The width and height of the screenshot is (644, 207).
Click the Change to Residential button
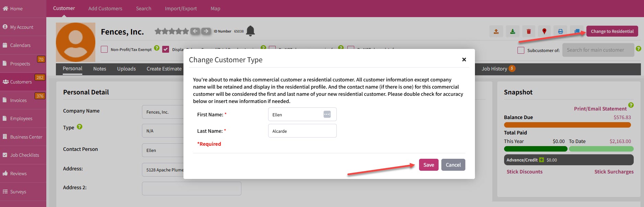612,31
